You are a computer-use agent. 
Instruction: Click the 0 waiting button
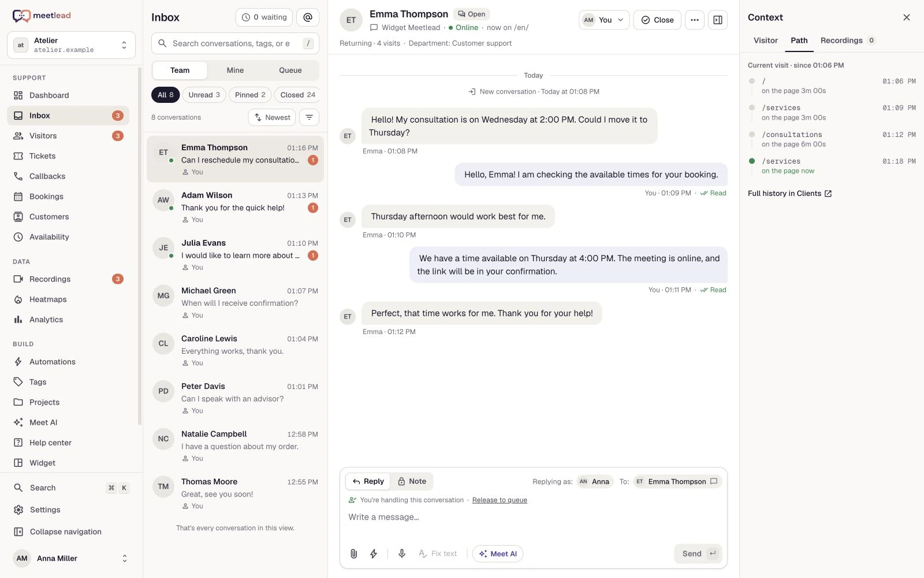[x=264, y=17]
